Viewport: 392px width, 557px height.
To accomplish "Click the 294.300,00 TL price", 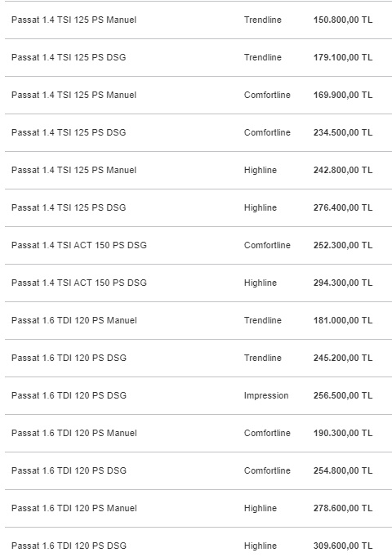I will click(x=343, y=283).
